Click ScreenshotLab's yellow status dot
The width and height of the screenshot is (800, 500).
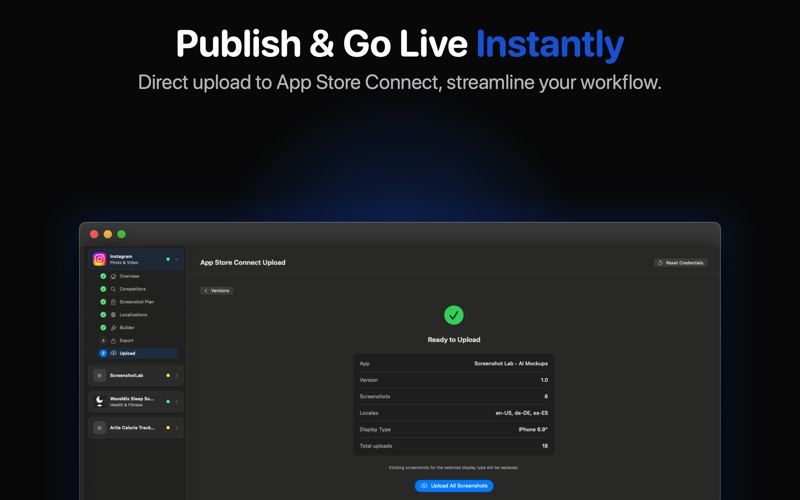tap(168, 376)
